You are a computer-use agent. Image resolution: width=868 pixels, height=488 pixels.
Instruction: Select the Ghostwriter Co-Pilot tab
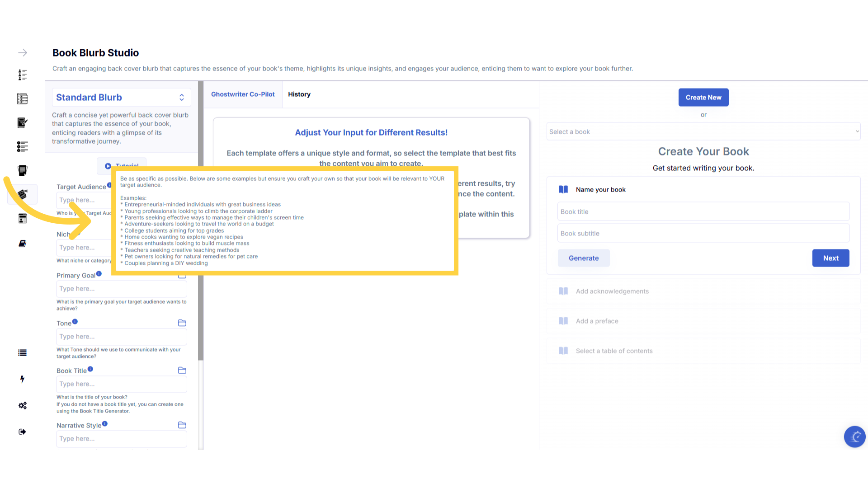[243, 94]
